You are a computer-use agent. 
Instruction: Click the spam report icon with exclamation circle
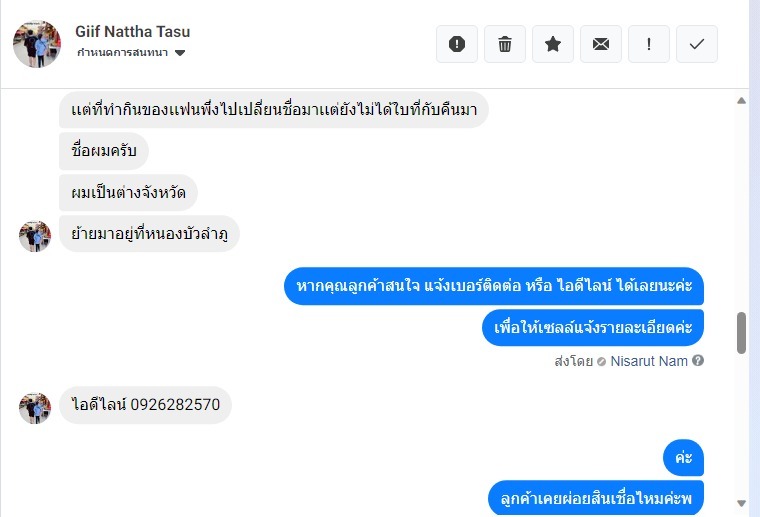click(457, 44)
